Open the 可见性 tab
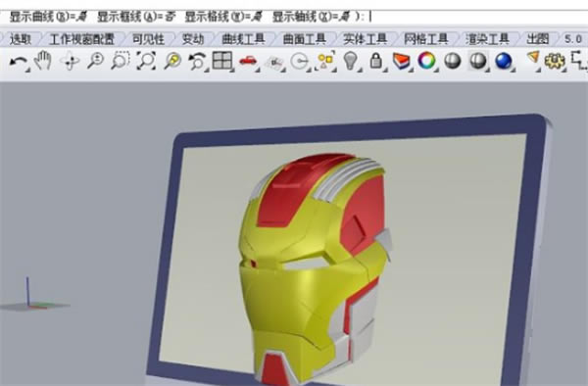The height and width of the screenshot is (386, 588). coord(149,39)
